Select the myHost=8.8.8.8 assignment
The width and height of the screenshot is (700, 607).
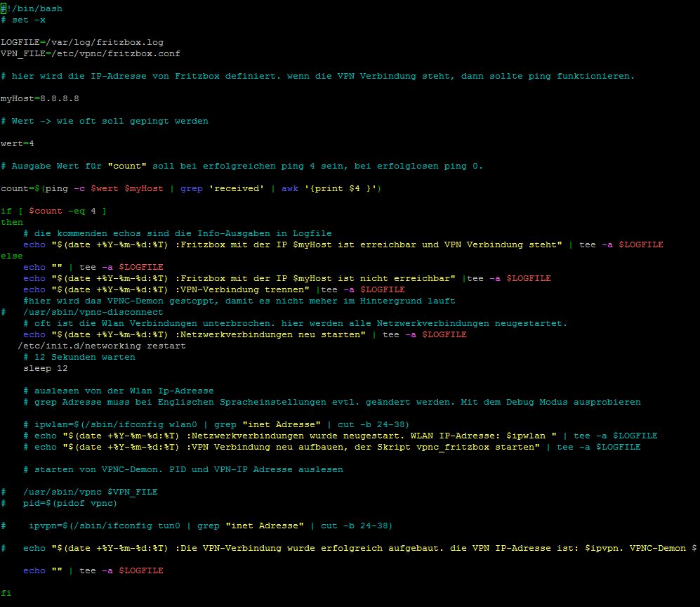click(40, 99)
